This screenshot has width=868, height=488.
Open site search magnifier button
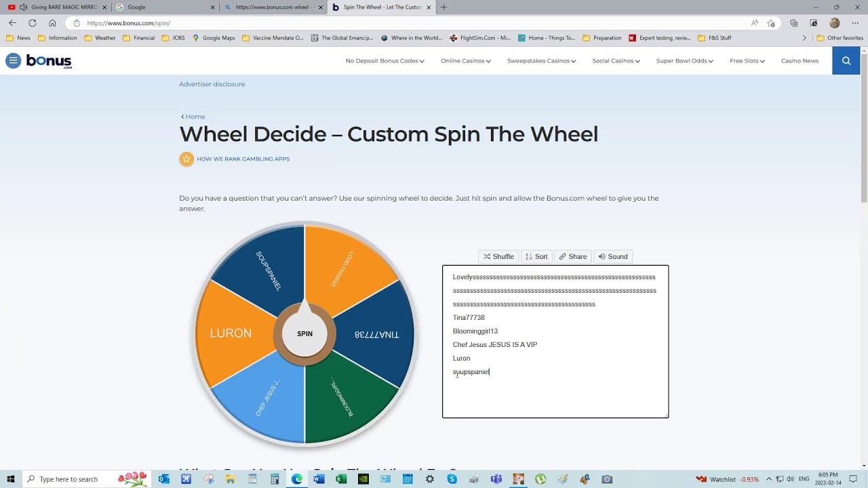846,61
